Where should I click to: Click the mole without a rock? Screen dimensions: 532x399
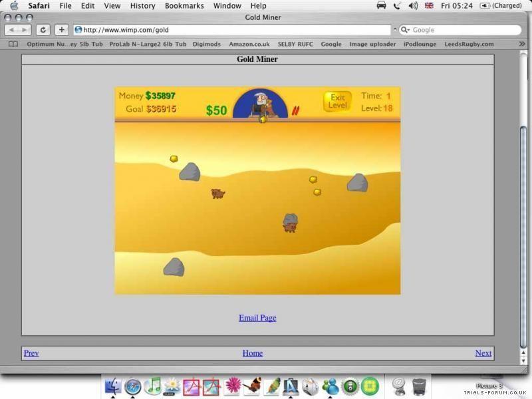[218, 194]
